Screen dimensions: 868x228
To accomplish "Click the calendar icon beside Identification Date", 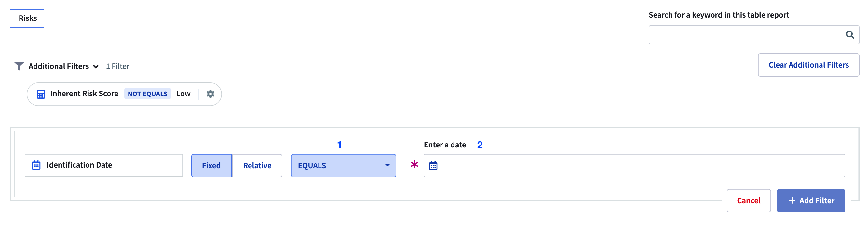I will coord(36,165).
